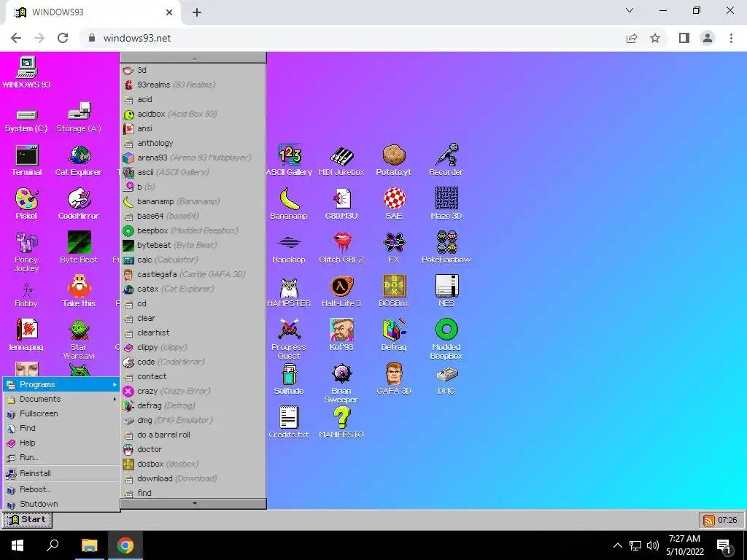The image size is (747, 560).
Task: Open Defrag desktop icon
Action: pos(394,335)
